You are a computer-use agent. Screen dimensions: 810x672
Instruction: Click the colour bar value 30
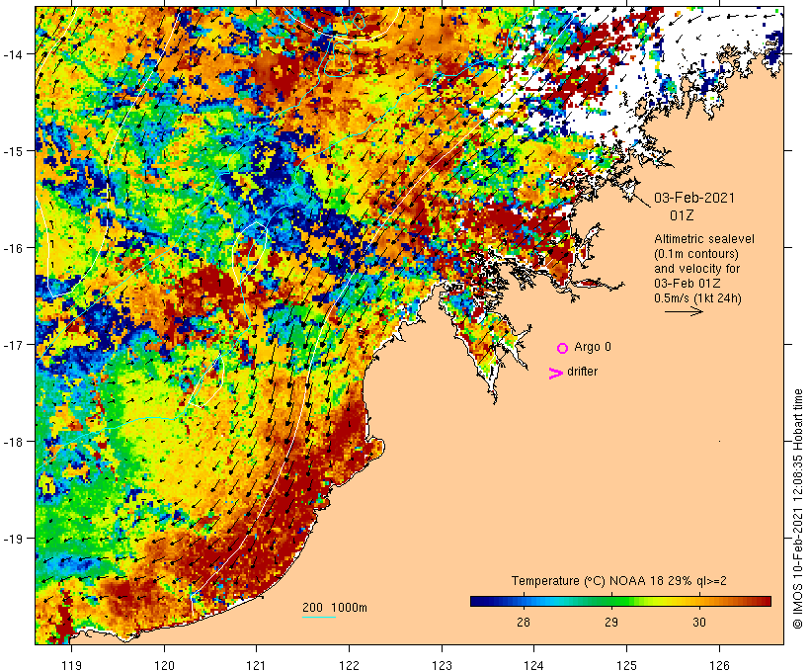[x=699, y=622]
